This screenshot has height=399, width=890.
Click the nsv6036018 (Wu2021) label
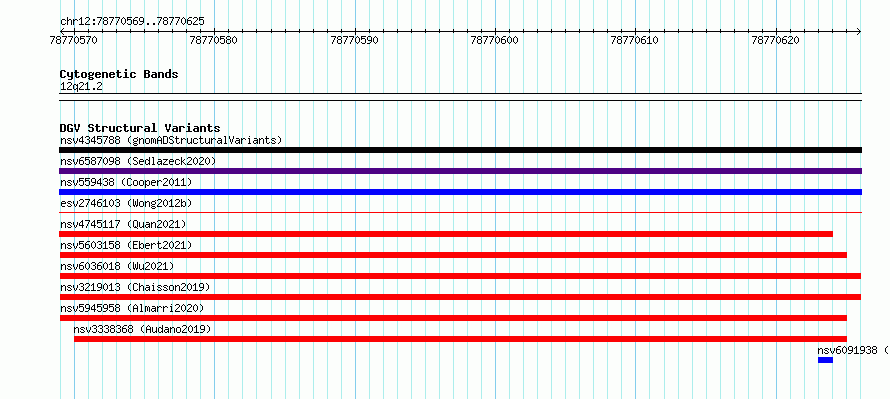pyautogui.click(x=117, y=266)
